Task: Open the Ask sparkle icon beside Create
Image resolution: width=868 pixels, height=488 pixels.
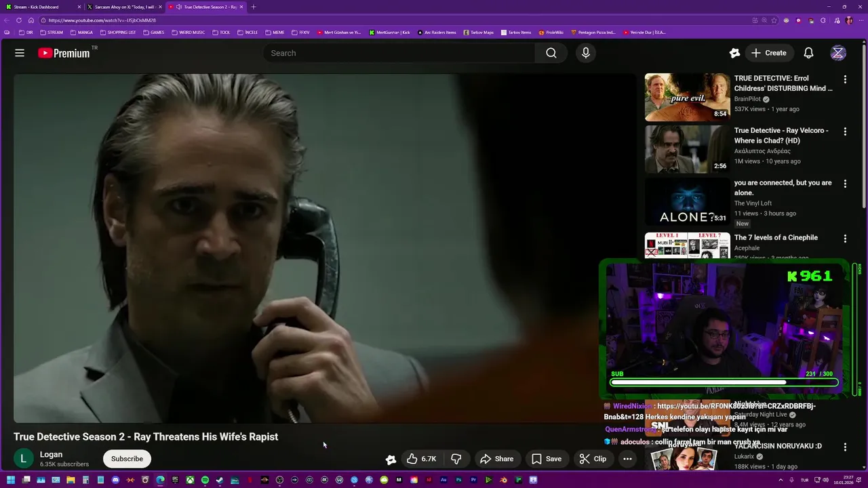Action: pos(734,53)
